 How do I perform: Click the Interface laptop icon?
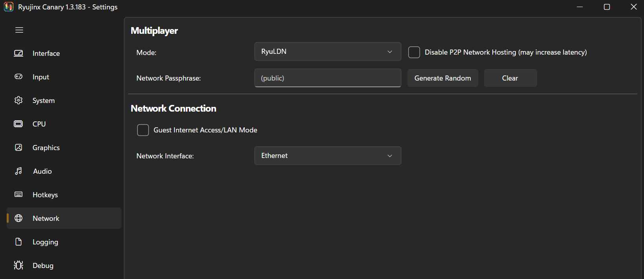coord(18,53)
